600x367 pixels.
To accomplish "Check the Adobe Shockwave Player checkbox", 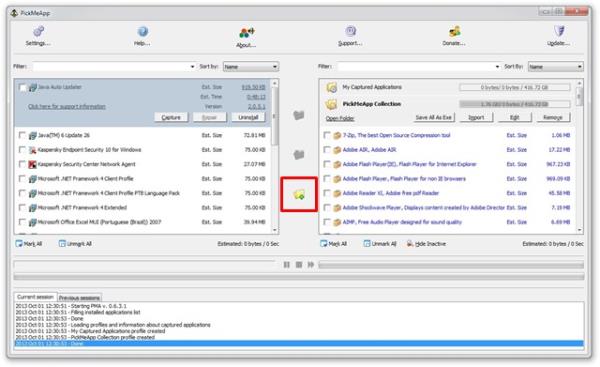I will [327, 207].
